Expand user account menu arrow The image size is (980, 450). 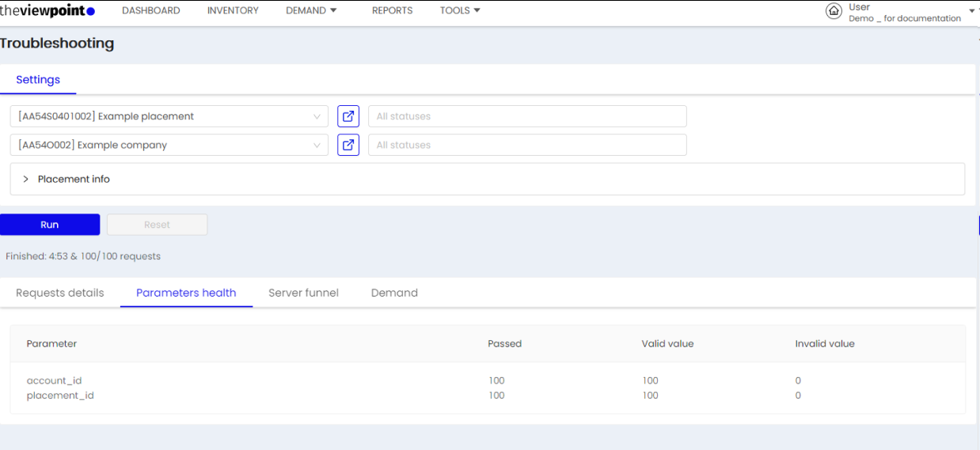972,11
